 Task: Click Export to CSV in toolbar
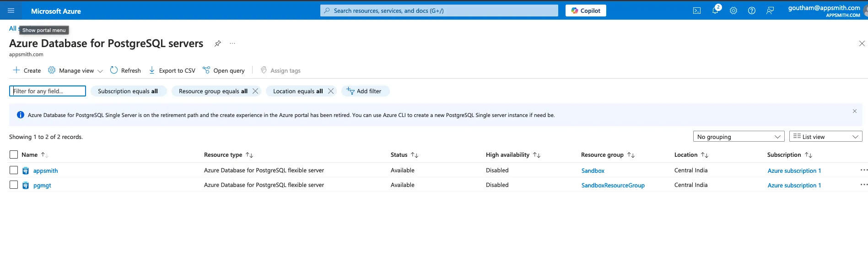[172, 70]
